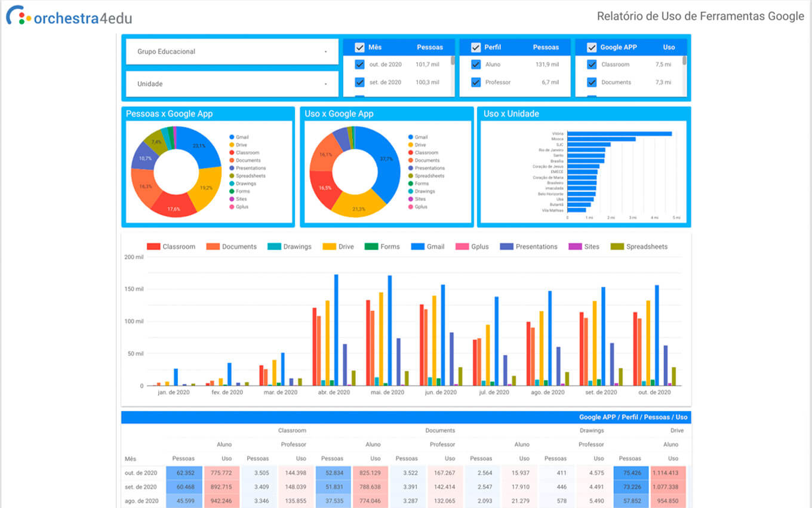Click the Forms legend dot in Pessoas x Google App
The image size is (812, 508).
coord(231,192)
